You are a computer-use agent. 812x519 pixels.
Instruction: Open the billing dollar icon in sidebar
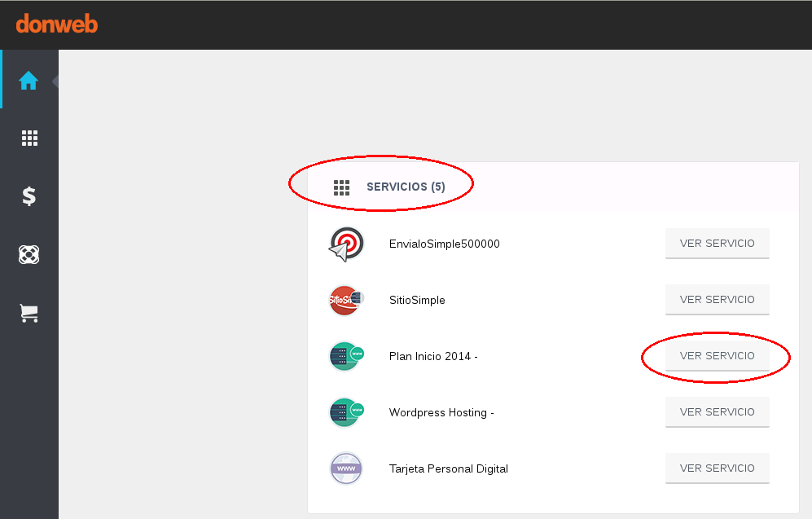click(x=29, y=196)
